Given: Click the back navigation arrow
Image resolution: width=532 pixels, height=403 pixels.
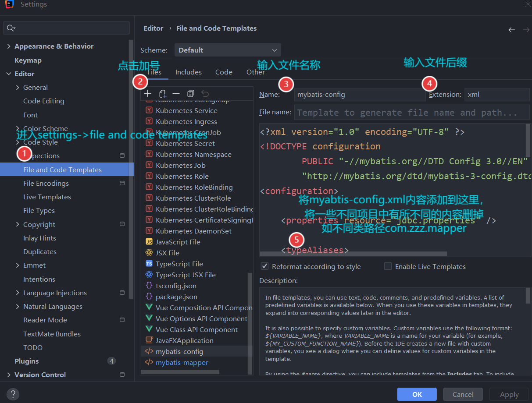Looking at the screenshot, I should point(512,30).
